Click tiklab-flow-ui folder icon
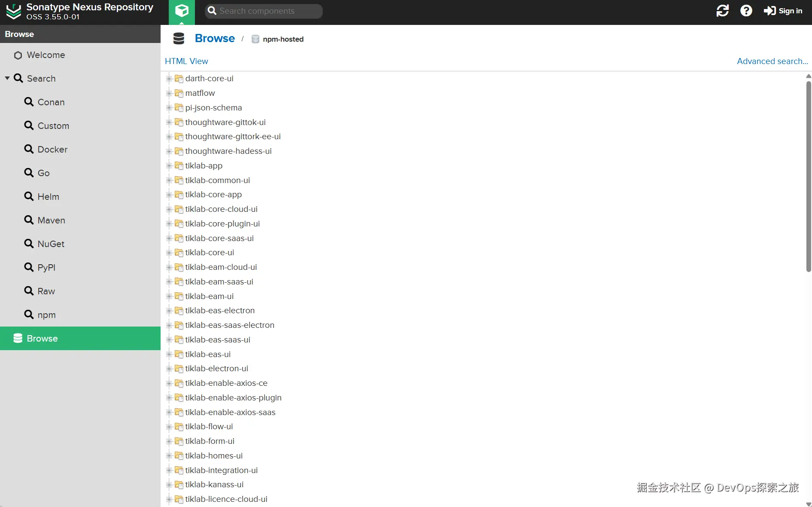This screenshot has width=812, height=507. pos(179,427)
